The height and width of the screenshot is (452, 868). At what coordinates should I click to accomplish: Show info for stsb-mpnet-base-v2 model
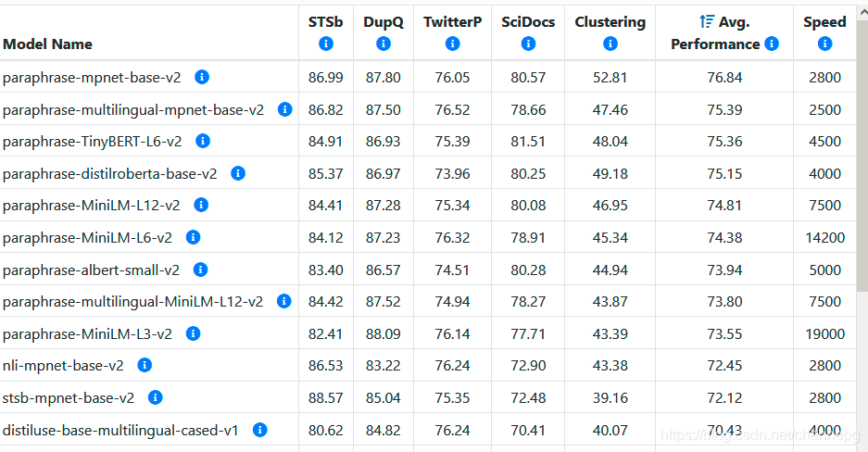click(156, 397)
